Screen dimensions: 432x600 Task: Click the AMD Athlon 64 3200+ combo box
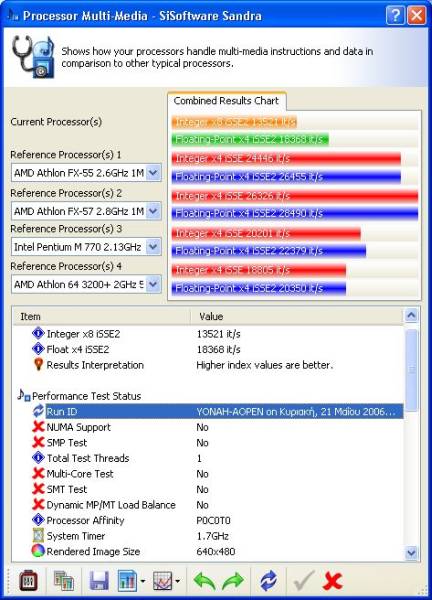coord(86,284)
